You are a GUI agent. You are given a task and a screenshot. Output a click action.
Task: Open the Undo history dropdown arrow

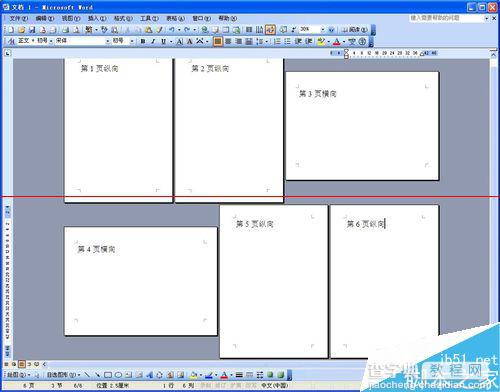[x=179, y=30]
